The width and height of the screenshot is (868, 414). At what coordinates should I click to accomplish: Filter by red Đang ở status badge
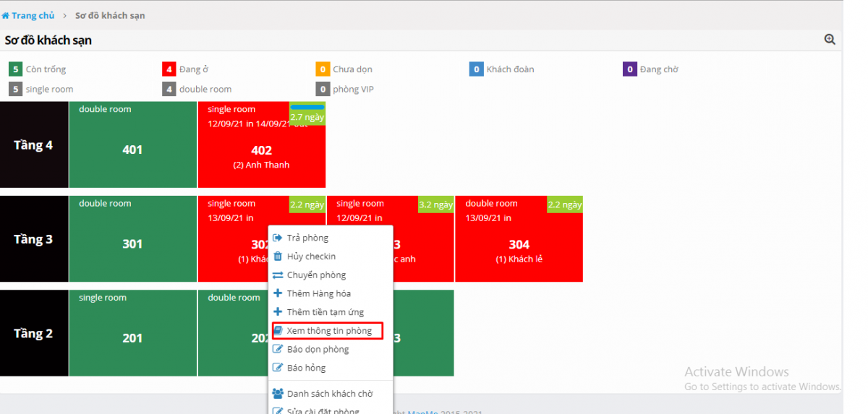(x=169, y=69)
